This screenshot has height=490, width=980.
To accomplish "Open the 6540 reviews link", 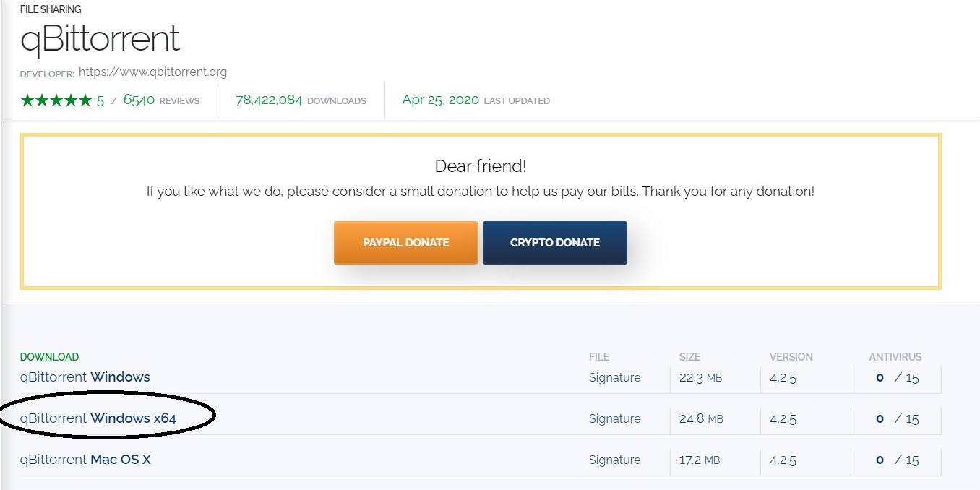I will point(161,100).
